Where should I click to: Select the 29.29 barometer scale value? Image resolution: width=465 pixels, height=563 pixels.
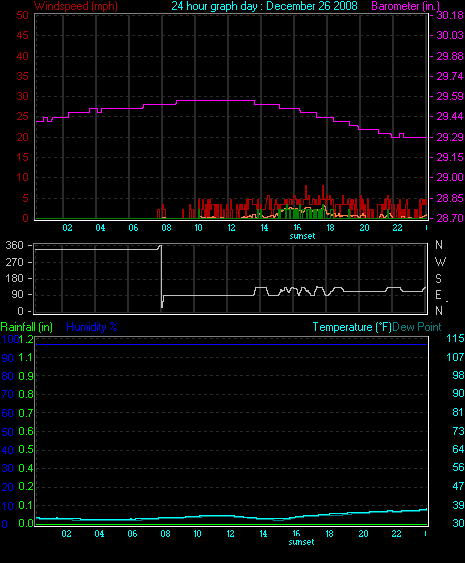point(450,137)
